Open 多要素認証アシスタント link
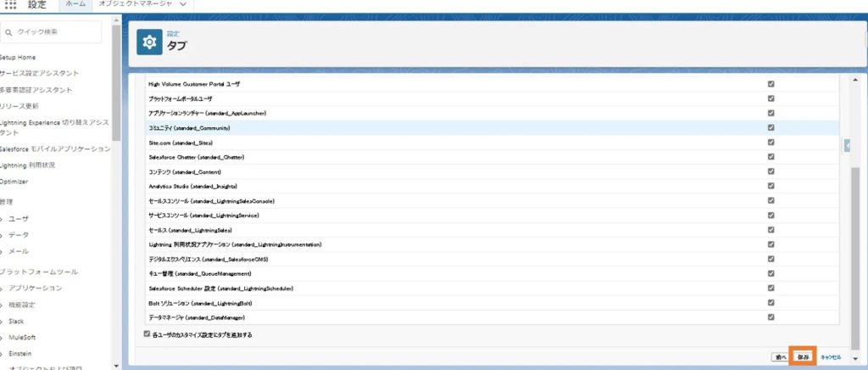This screenshot has width=868, height=370. (x=36, y=90)
